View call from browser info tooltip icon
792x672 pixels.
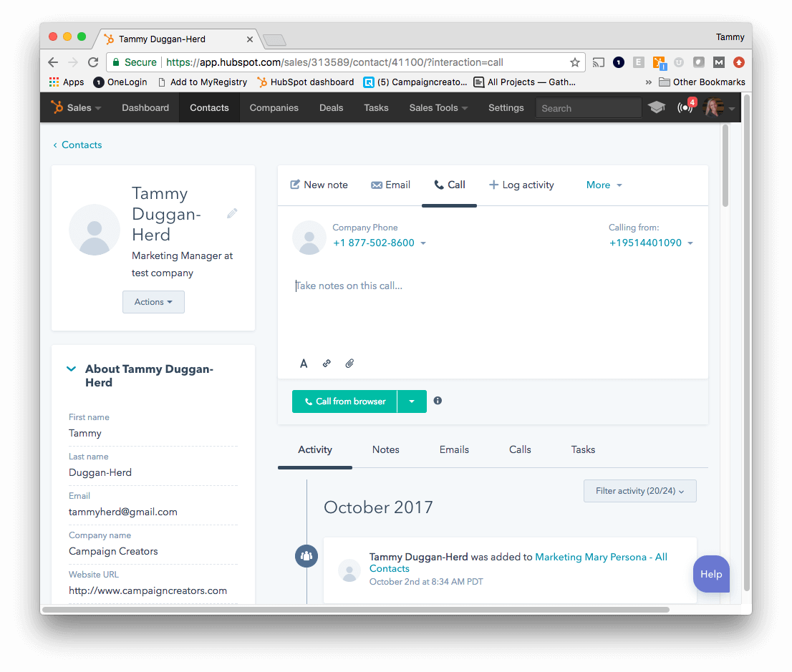click(438, 401)
